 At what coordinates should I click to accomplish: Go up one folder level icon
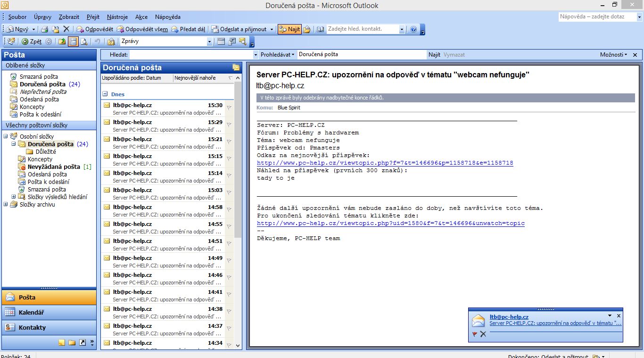click(x=62, y=42)
